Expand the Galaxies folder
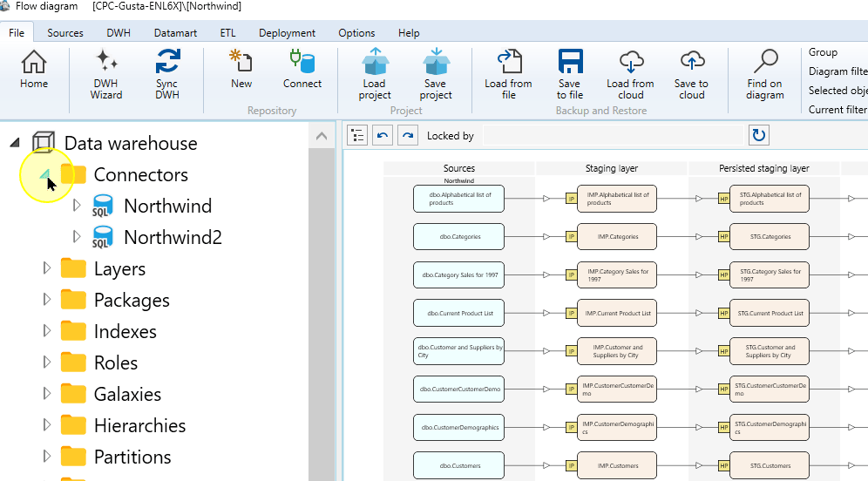Viewport: 868px width, 481px height. coord(47,394)
